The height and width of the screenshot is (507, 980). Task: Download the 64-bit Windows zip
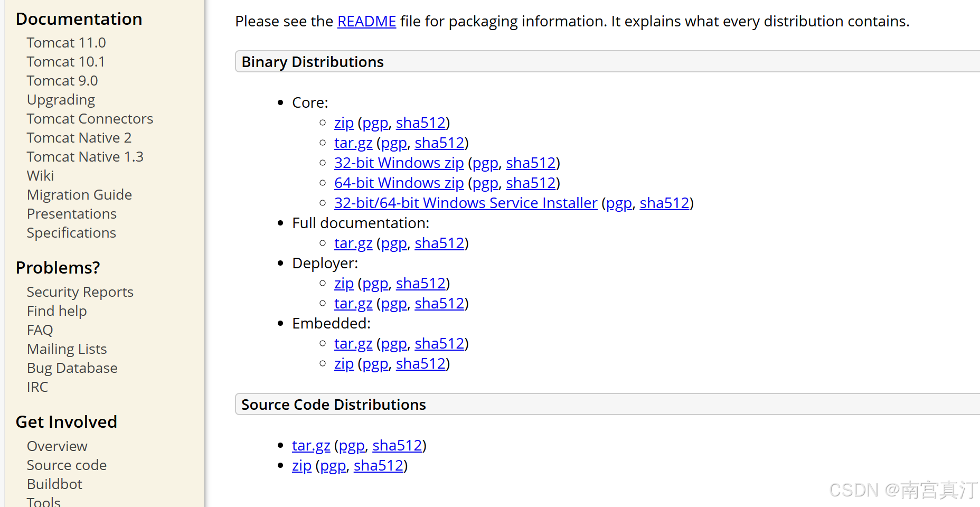click(x=399, y=183)
